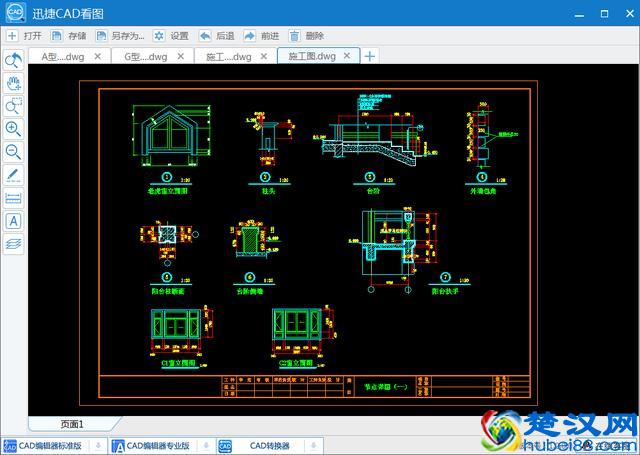Open a file with 打开

point(24,36)
